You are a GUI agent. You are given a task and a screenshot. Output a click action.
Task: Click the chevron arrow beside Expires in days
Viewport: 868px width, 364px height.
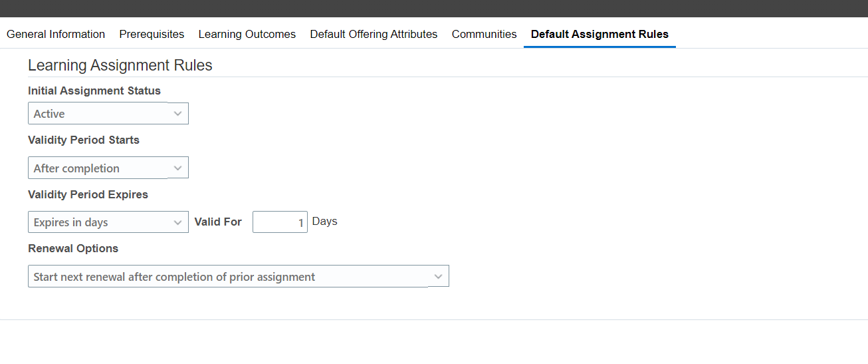(178, 222)
